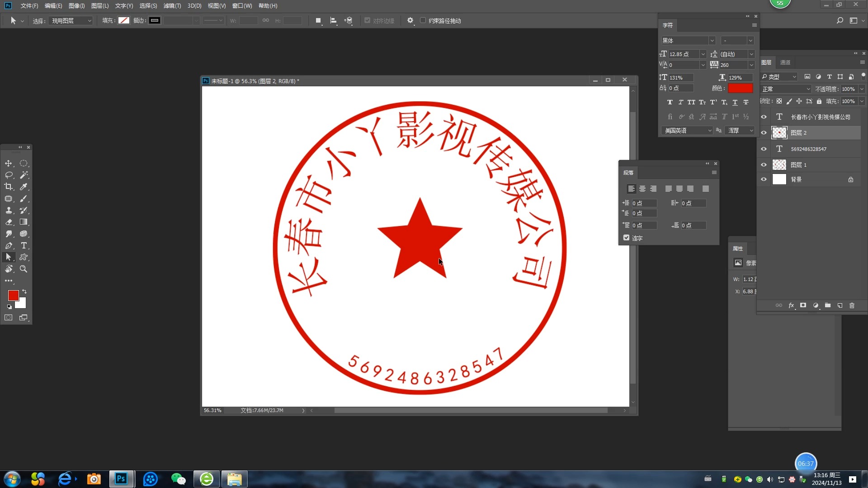Open the 文字(Y) menu
The height and width of the screenshot is (488, 868).
point(124,6)
